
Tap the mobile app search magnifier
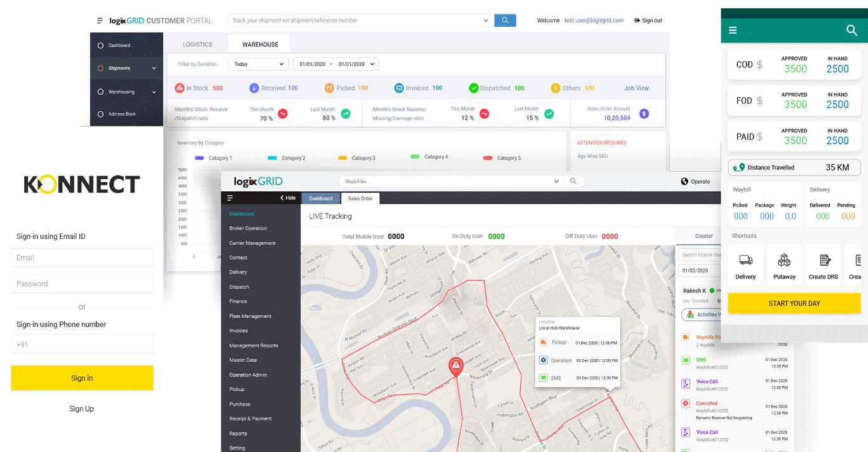click(852, 30)
